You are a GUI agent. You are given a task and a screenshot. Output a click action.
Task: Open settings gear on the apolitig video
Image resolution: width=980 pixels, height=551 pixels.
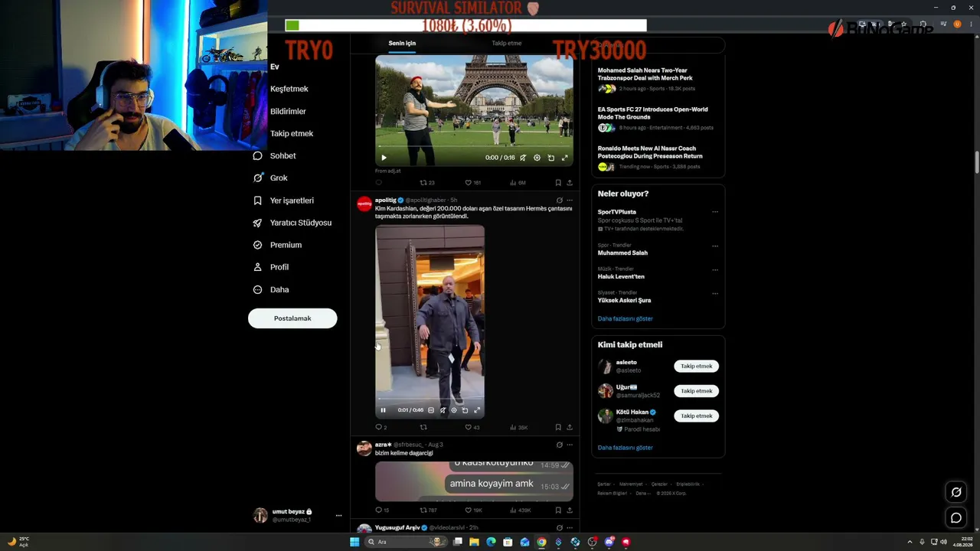pos(454,410)
